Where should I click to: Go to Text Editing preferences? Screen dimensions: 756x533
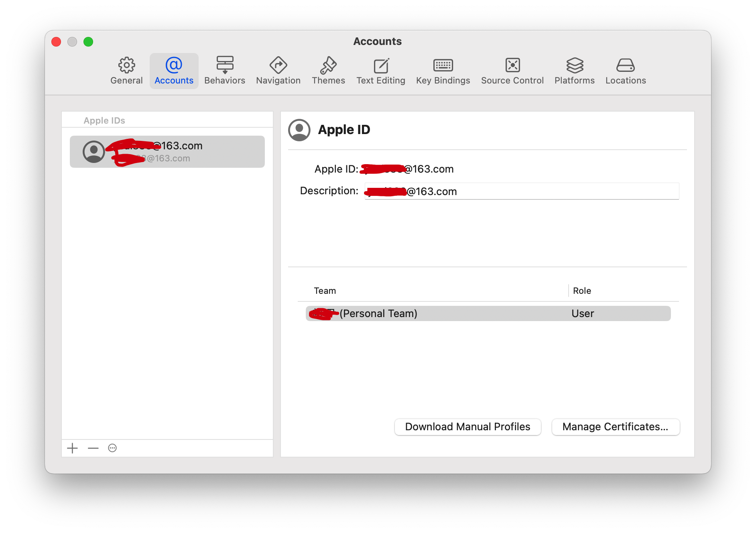pos(381,71)
